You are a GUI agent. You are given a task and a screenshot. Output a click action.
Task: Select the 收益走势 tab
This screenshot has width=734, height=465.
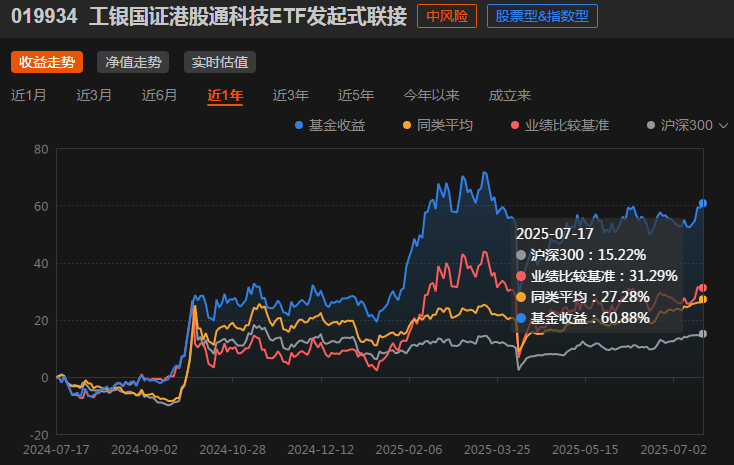(47, 62)
